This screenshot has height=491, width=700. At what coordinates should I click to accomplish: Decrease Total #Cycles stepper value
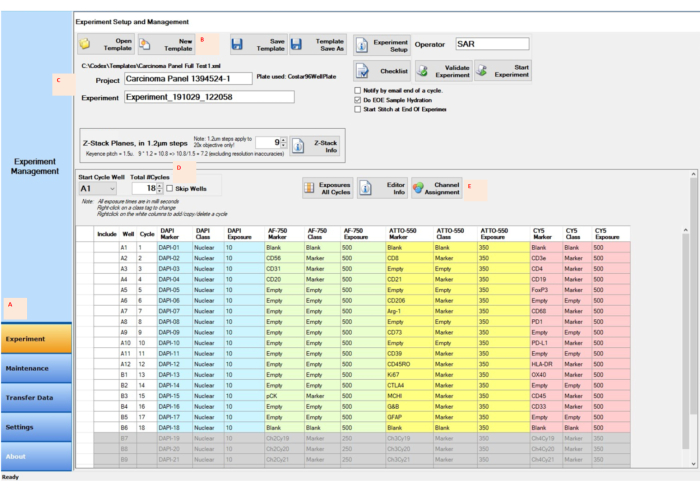click(x=159, y=191)
